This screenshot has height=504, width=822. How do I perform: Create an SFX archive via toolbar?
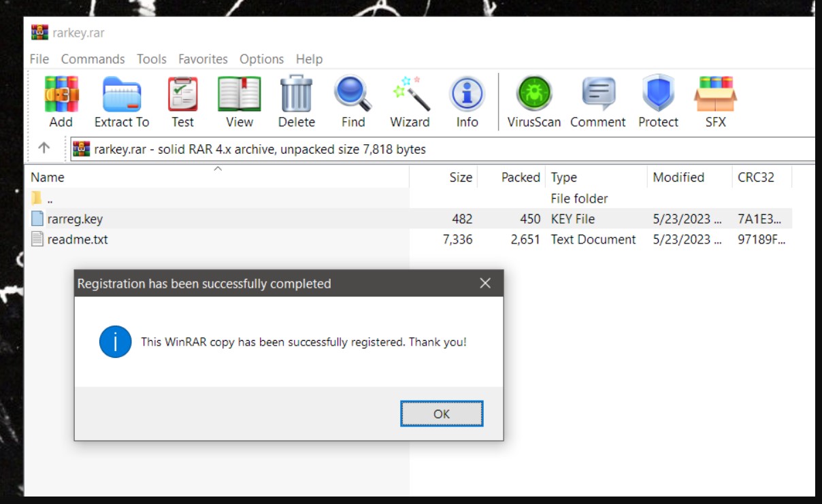(x=715, y=95)
